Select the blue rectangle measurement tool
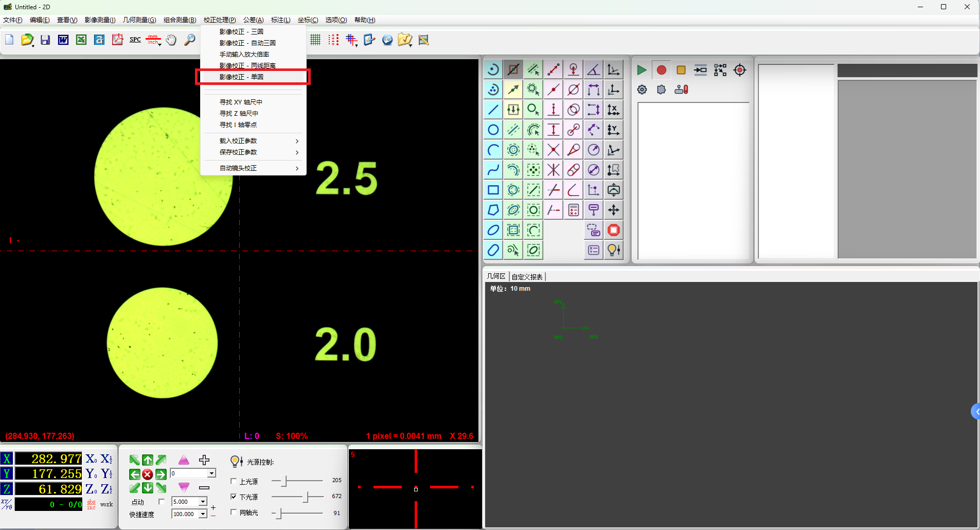The width and height of the screenshot is (980, 530). tap(493, 190)
